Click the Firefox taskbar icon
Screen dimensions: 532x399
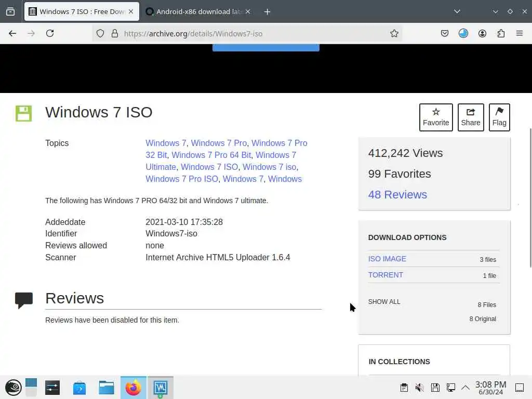(134, 388)
